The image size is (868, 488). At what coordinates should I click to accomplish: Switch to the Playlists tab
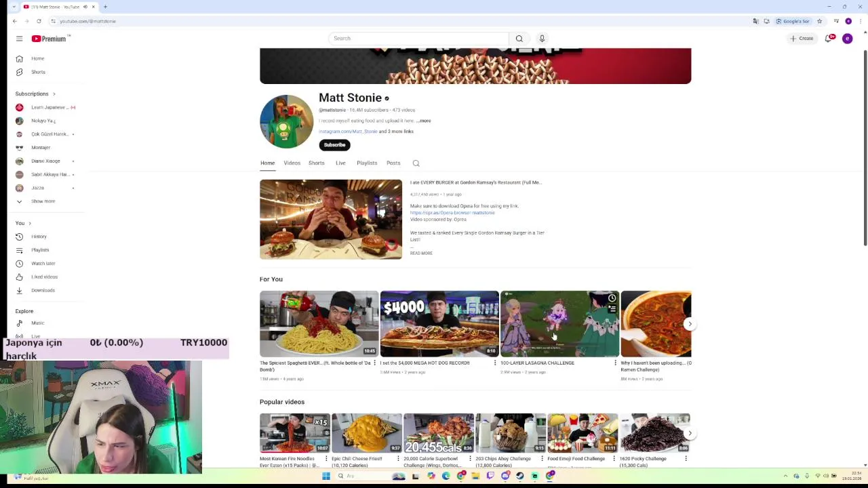[367, 163]
